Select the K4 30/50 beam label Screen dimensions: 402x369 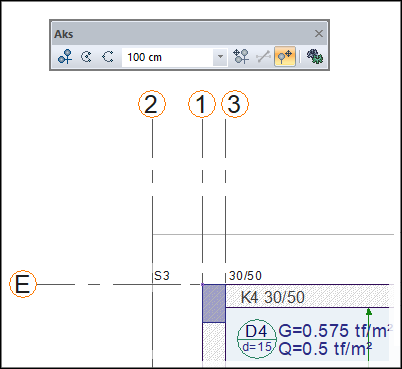click(x=273, y=297)
